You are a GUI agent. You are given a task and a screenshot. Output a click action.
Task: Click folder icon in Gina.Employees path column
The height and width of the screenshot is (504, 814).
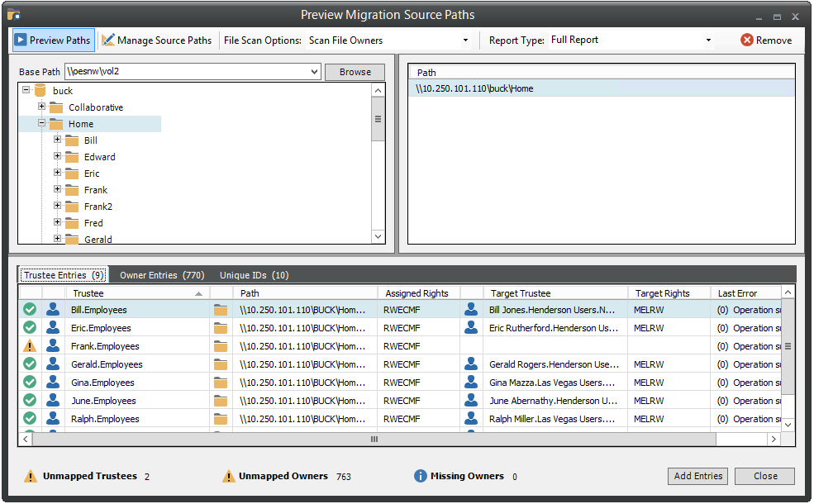pyautogui.click(x=221, y=383)
